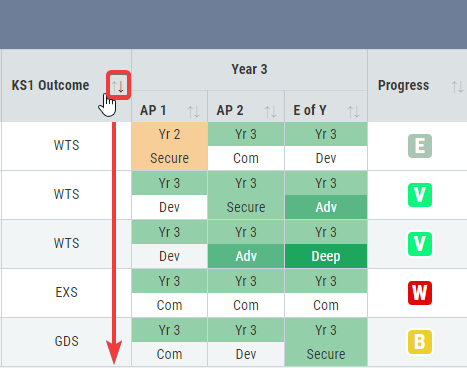467x368 pixels.
Task: Click the KS1 Outcome header label
Action: click(x=50, y=85)
